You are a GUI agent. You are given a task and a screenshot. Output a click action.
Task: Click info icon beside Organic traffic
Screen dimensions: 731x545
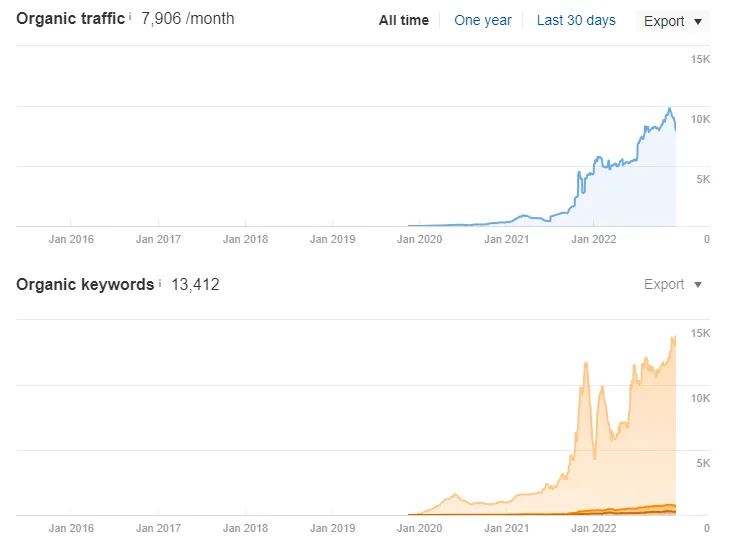click(130, 17)
